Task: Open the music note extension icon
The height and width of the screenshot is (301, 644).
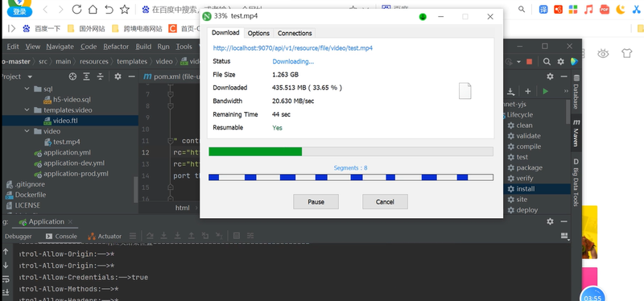Action: pyautogui.click(x=589, y=9)
